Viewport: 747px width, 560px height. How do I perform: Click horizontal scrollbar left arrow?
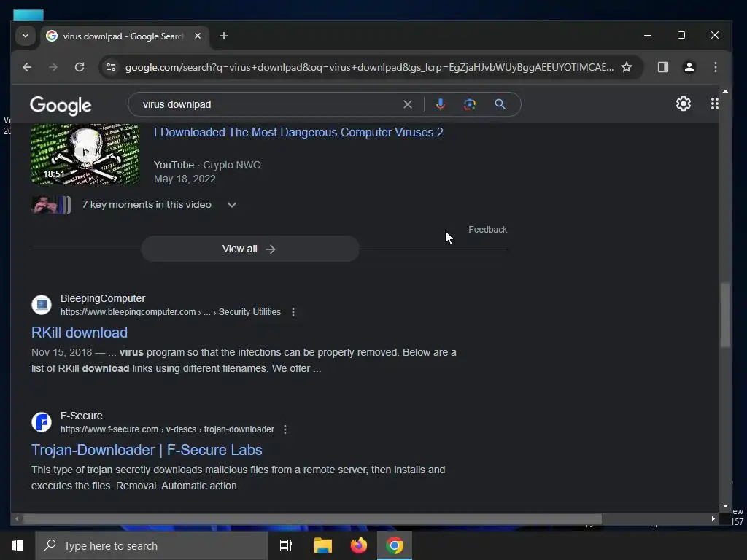point(17,518)
